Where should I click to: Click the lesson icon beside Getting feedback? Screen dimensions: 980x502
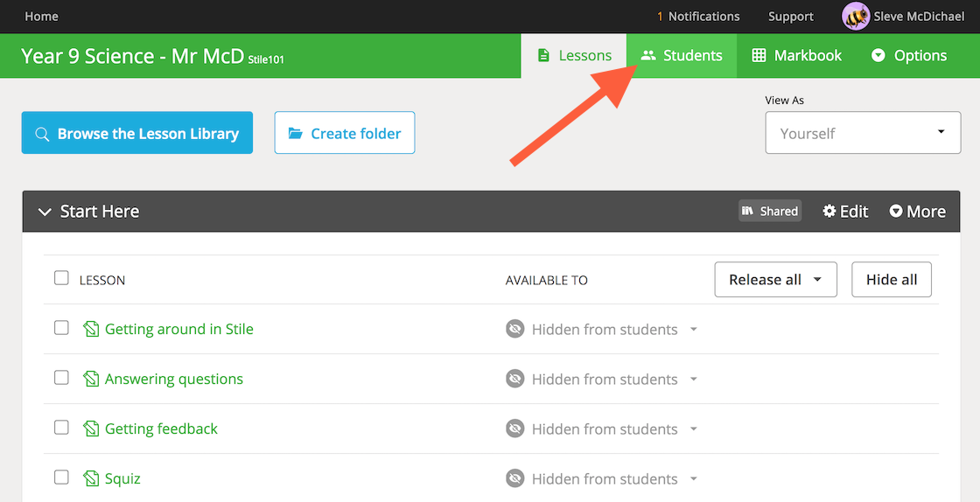pyautogui.click(x=91, y=429)
